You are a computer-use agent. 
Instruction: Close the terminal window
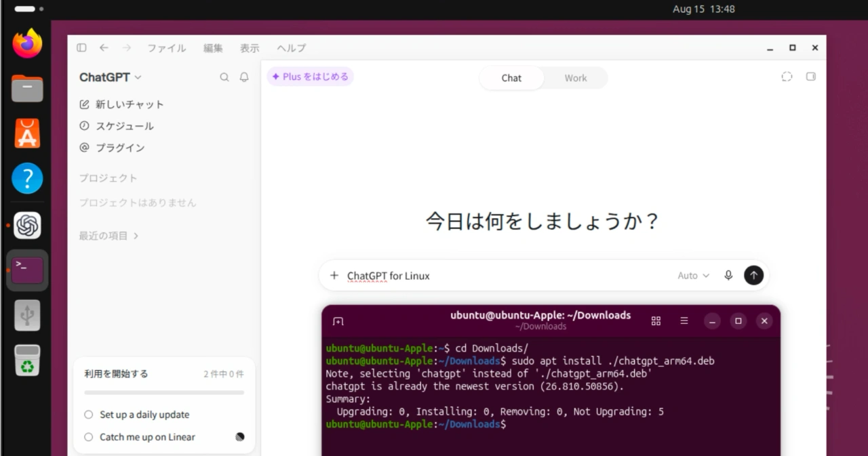click(764, 321)
